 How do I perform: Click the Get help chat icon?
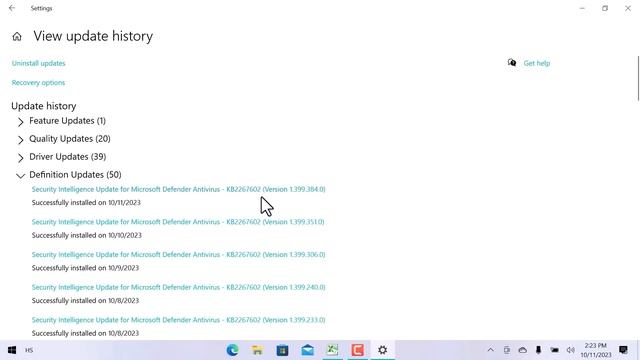(x=512, y=63)
